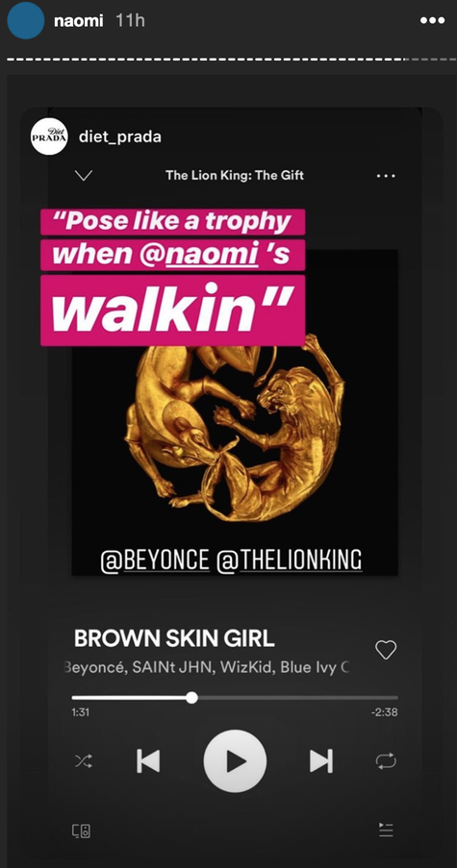Open the three-dot story options menu
Viewport: 457px width, 868px height.
pyautogui.click(x=432, y=20)
